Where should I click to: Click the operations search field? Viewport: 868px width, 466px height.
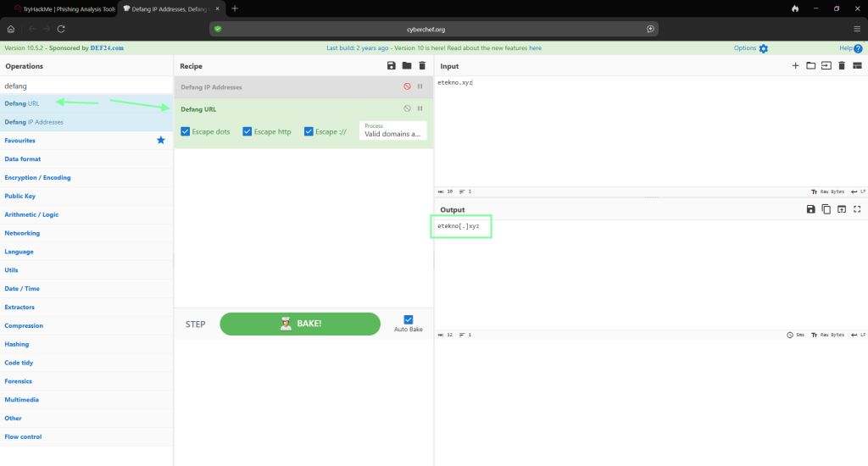[85, 86]
